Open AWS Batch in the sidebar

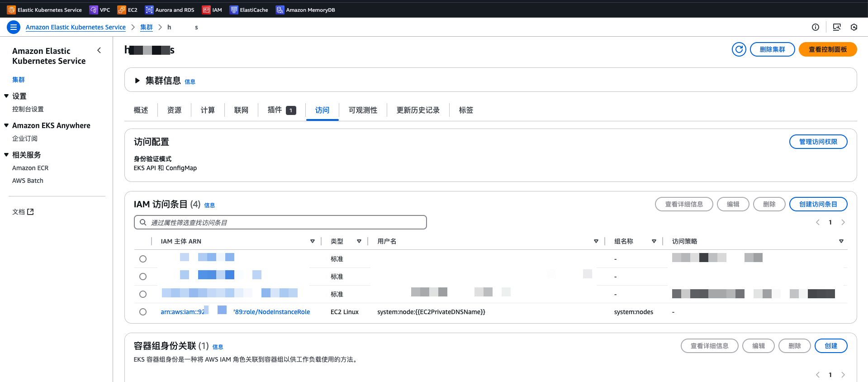tap(28, 181)
